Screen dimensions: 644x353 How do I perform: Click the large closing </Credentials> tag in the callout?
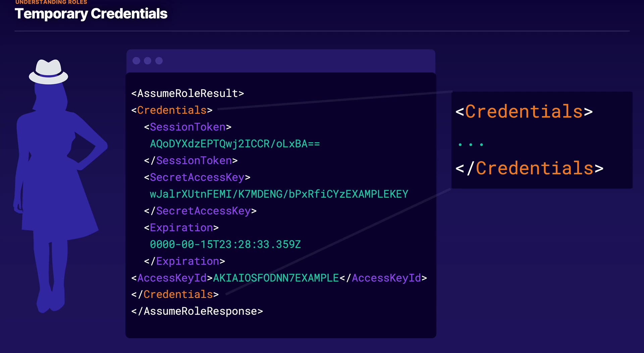click(x=529, y=168)
